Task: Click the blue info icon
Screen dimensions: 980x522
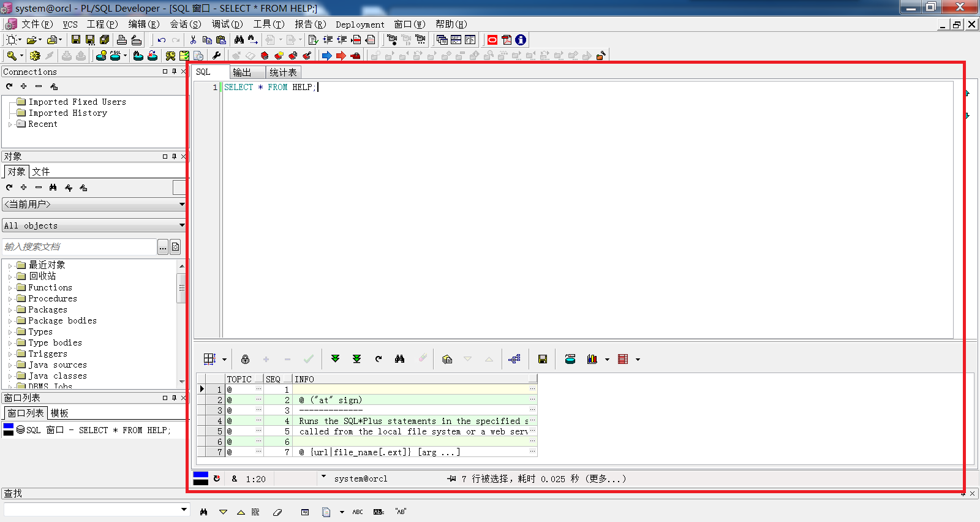Action: pos(521,40)
